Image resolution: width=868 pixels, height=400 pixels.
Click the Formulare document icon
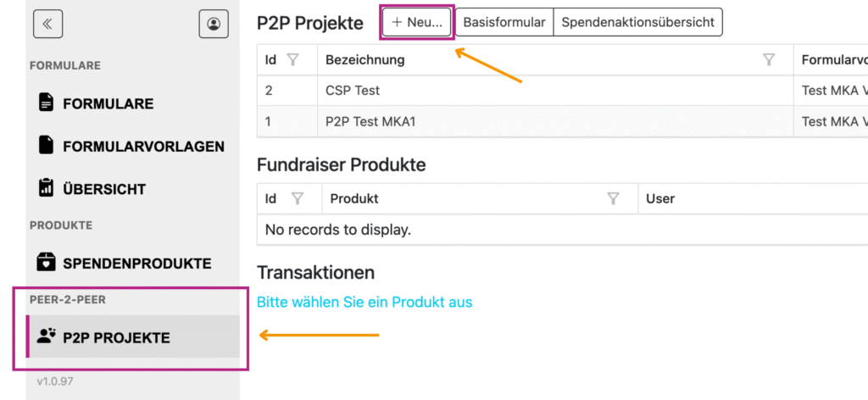click(46, 103)
